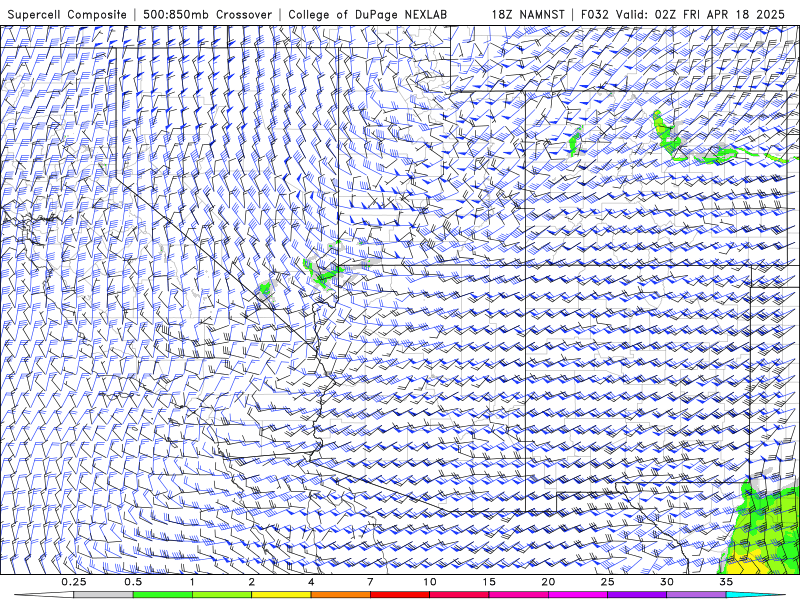Click the orange color bar segment after 4

(340, 595)
